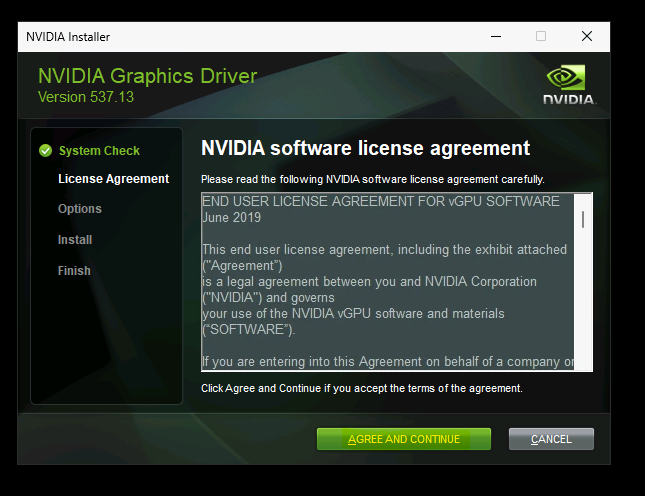This screenshot has height=496, width=645.
Task: Close the NVIDIA Installer window
Action: pos(587,37)
